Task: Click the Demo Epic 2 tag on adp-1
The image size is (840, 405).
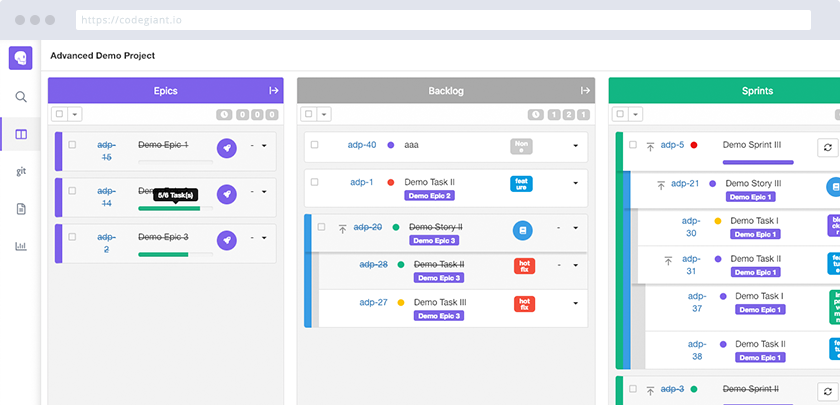Action: pos(430,196)
